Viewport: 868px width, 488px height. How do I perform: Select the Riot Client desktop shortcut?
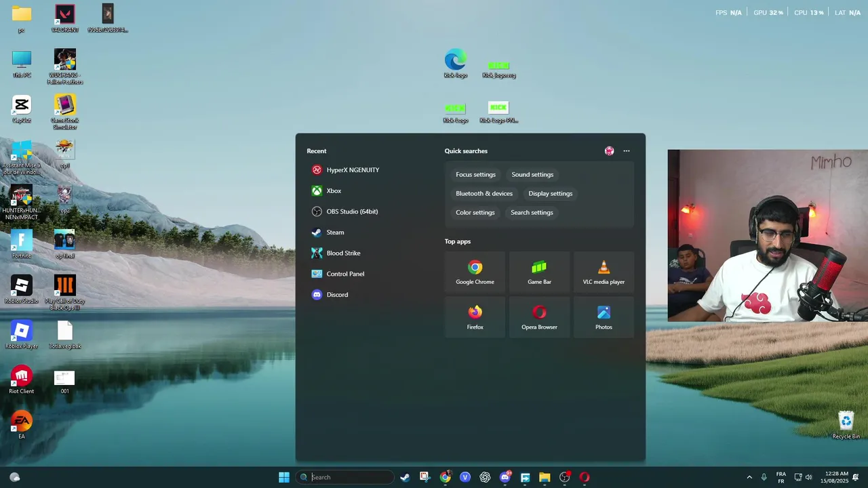pos(22,380)
